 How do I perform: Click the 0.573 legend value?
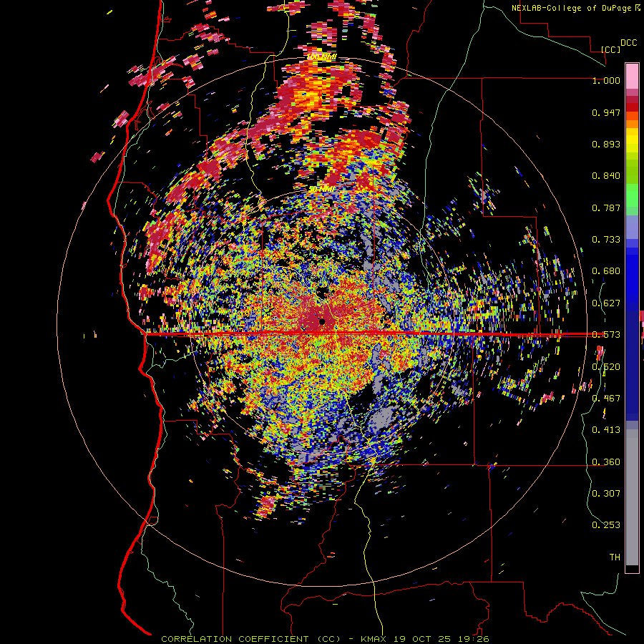coord(606,335)
